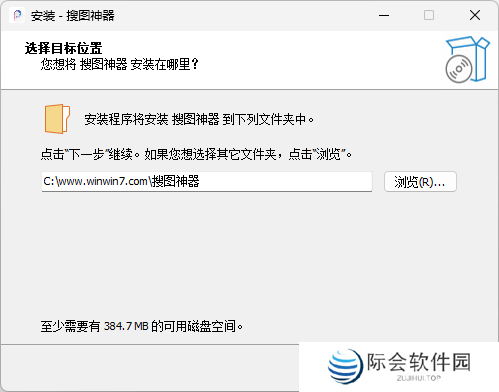This screenshot has width=499, height=392.
Task: Click the install path input field
Action: point(207,182)
